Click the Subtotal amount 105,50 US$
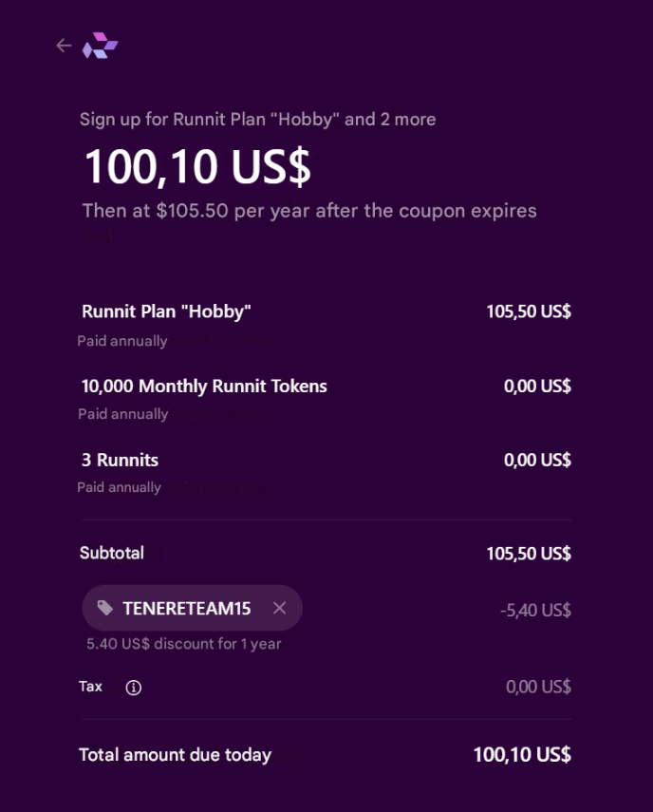653x812 pixels. (x=529, y=553)
